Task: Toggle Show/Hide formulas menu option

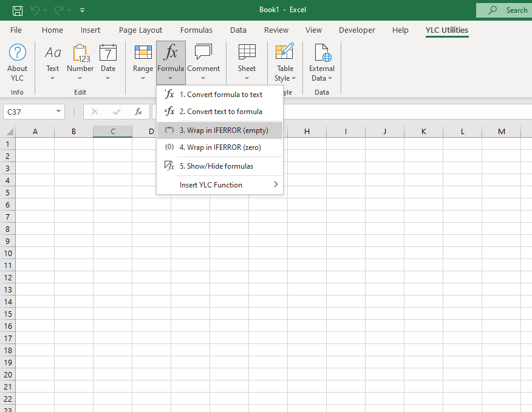Action: coord(216,166)
